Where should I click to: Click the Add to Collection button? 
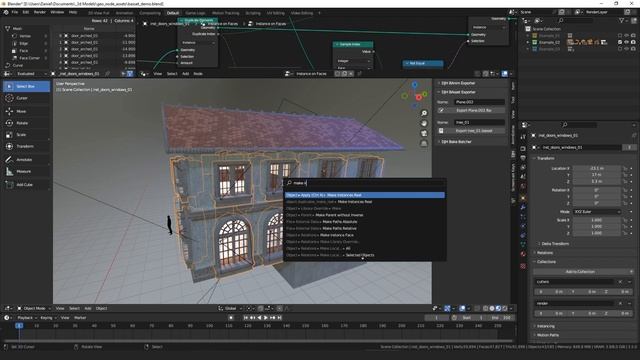coord(580,271)
